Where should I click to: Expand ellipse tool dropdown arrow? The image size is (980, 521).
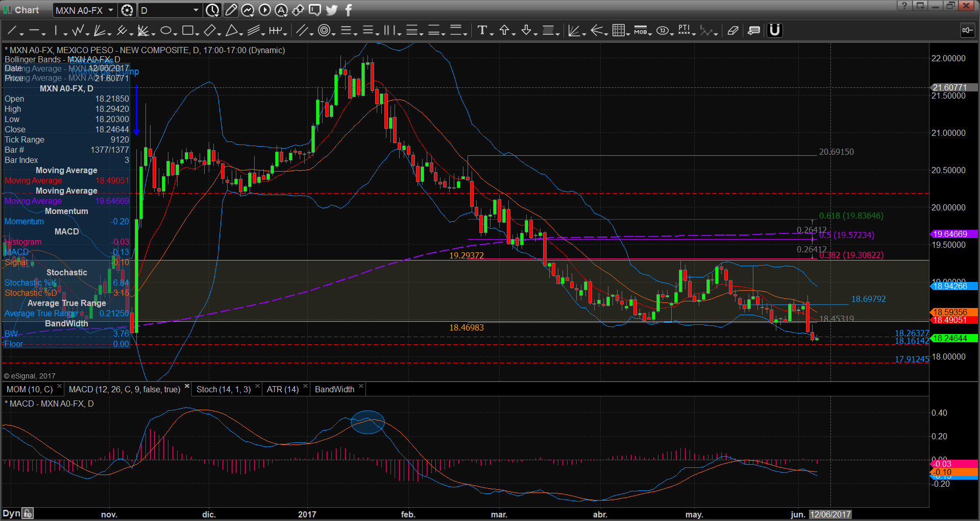tap(175, 34)
